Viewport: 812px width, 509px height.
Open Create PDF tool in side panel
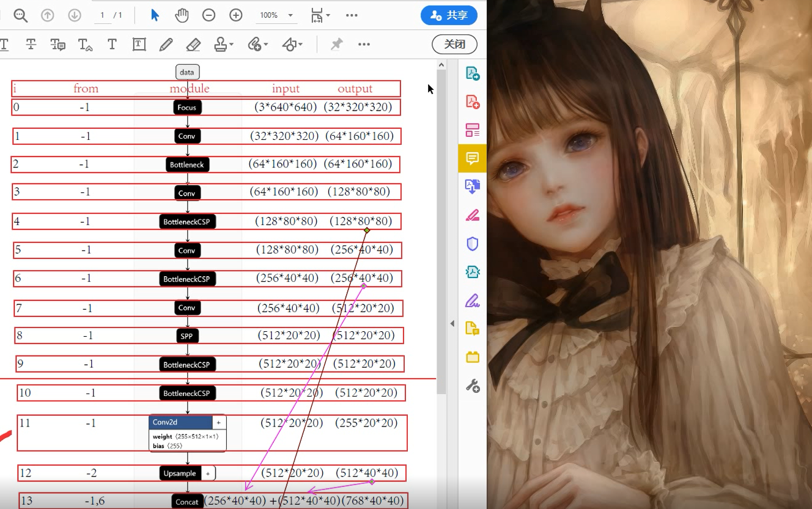pos(473,101)
